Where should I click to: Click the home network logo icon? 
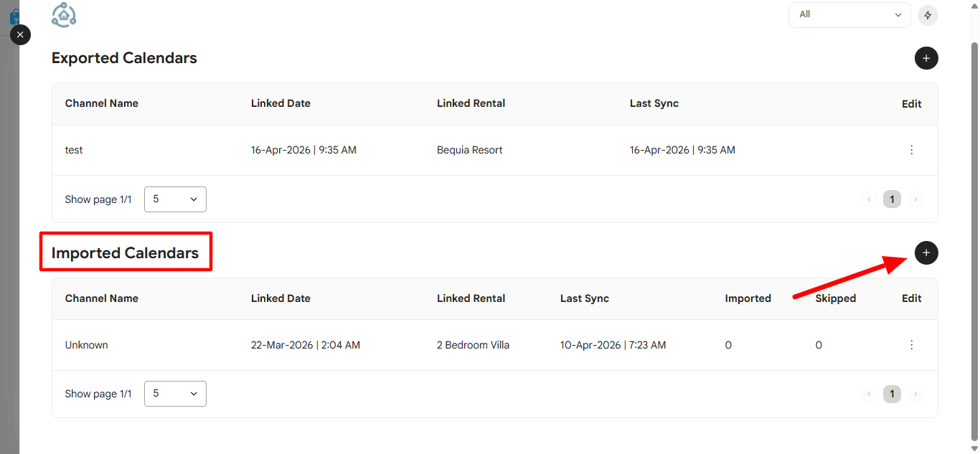(64, 15)
